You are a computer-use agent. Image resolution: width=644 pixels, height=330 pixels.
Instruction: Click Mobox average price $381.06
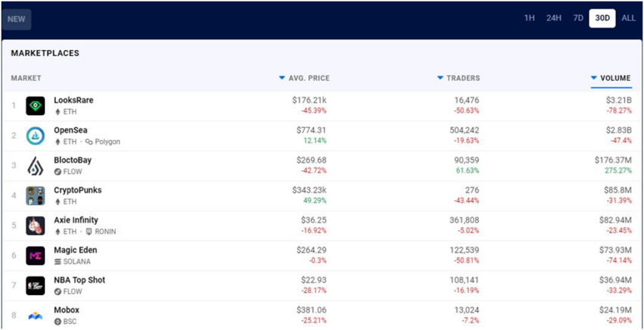pyautogui.click(x=311, y=310)
